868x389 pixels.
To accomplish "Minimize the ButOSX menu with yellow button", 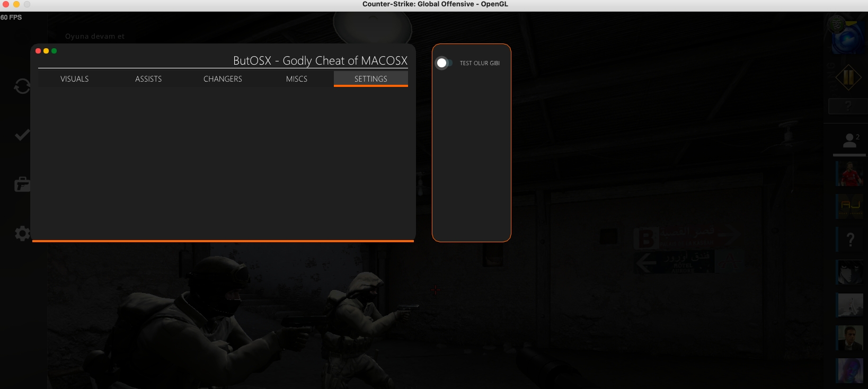I will click(x=46, y=51).
